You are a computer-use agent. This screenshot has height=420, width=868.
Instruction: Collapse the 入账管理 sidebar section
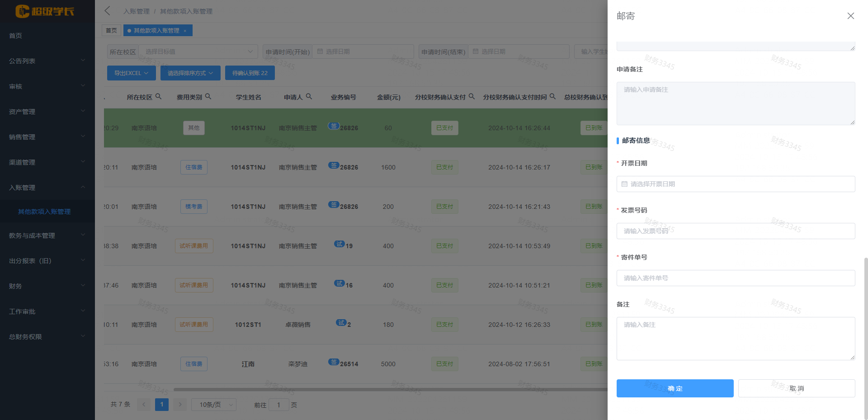coord(47,187)
